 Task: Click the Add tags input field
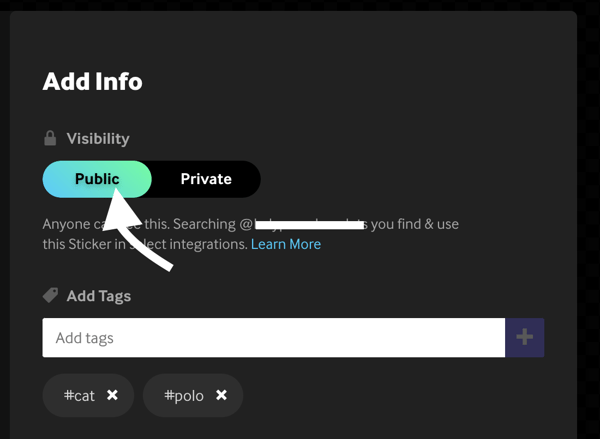273,338
